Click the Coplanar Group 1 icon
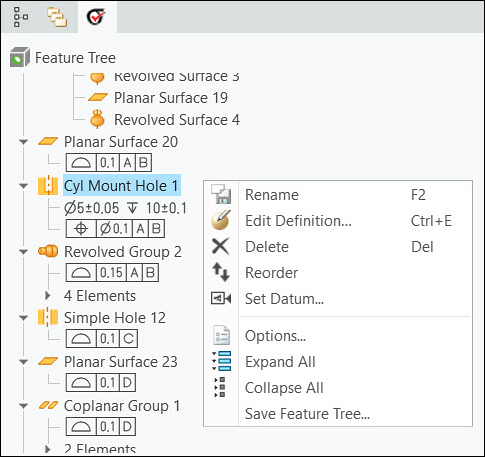The image size is (485, 457). click(48, 405)
